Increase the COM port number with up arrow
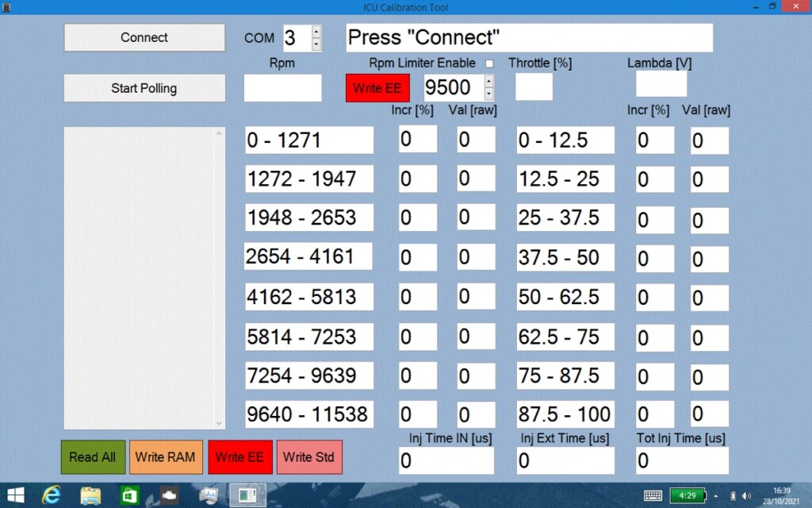The width and height of the screenshot is (812, 508). pos(316,33)
